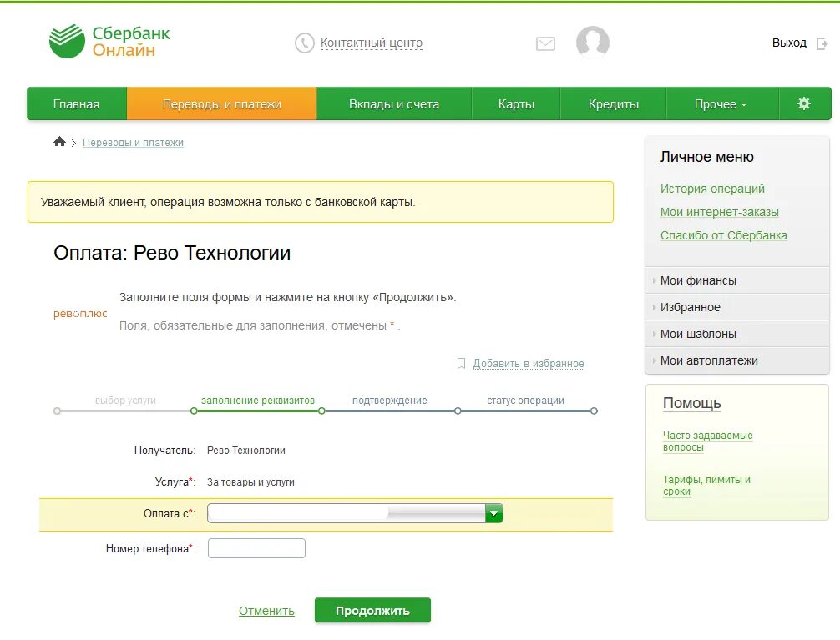840x640 pixels.
Task: Click Добавить в избранное link
Action: point(529,363)
